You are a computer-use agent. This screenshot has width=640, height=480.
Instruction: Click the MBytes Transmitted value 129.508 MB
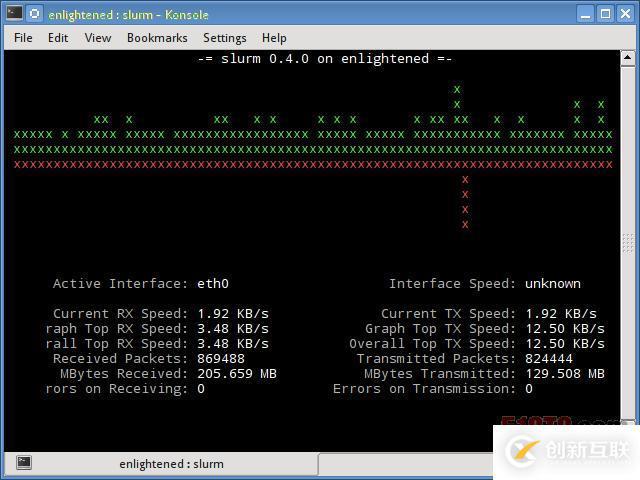tap(565, 374)
